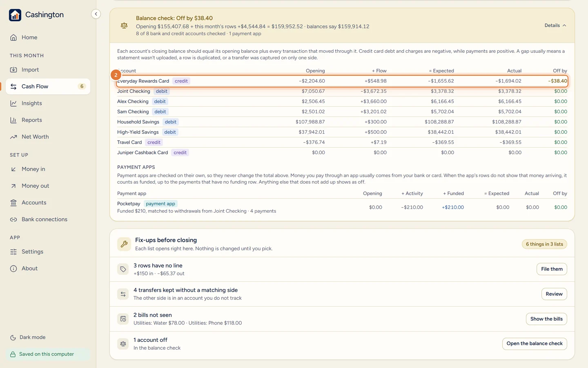The image size is (588, 368).
Task: Go to the Import page
Action: pyautogui.click(x=48, y=70)
